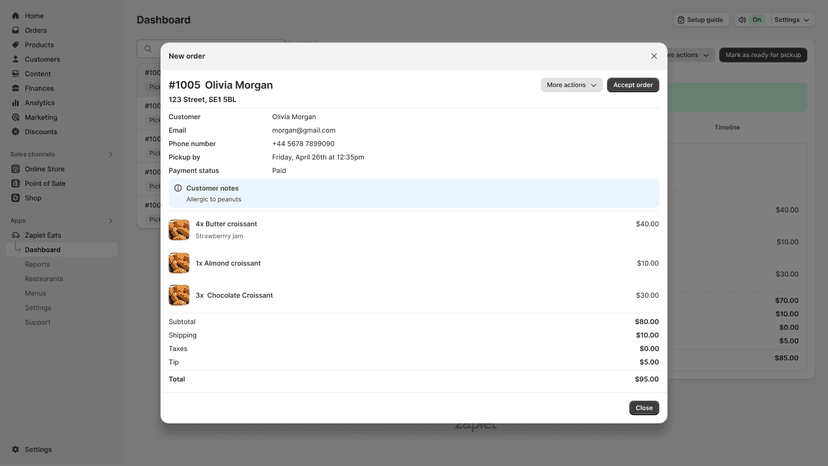Open Reports under Zapiet Eats
This screenshot has width=828, height=466.
tap(37, 264)
